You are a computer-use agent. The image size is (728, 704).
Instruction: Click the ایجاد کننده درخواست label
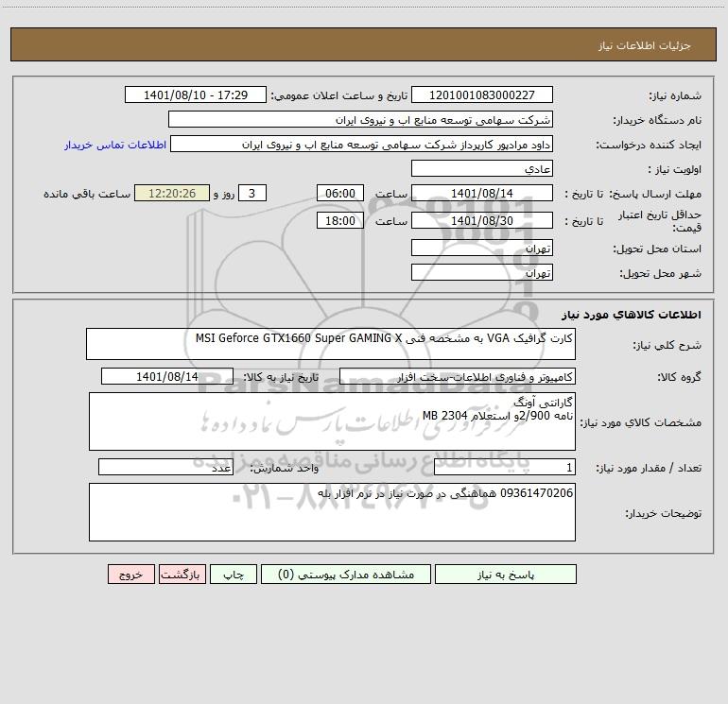[649, 146]
